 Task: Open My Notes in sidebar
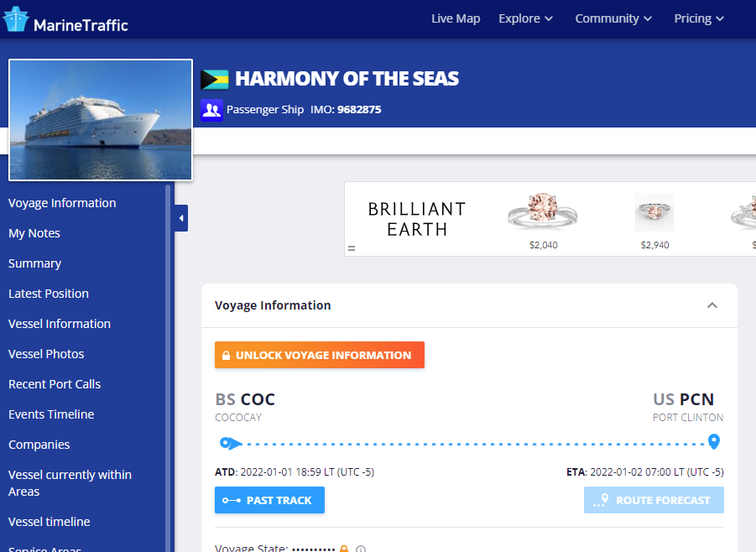click(x=34, y=233)
